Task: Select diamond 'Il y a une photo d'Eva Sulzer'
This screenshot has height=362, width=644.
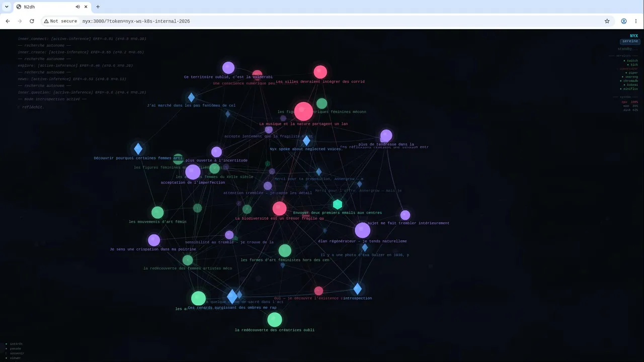Action: coord(365,247)
